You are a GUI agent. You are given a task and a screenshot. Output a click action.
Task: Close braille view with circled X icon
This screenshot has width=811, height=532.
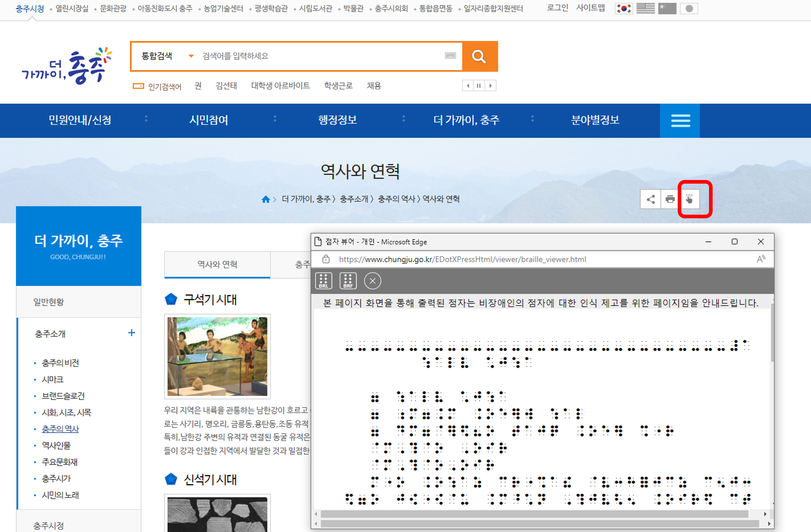coord(372,281)
